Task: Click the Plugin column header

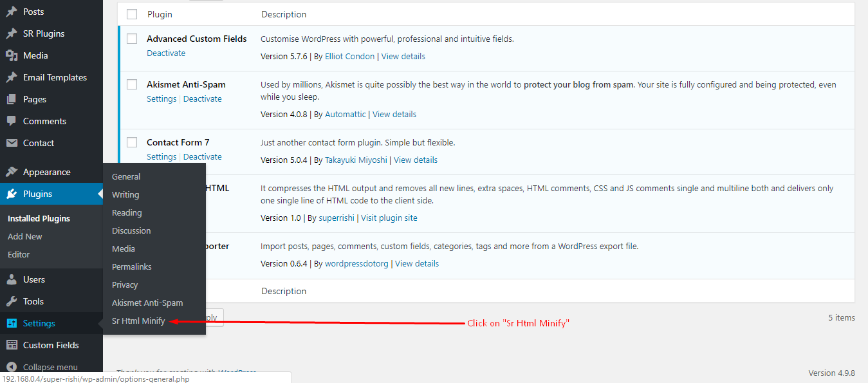Action: coord(160,15)
